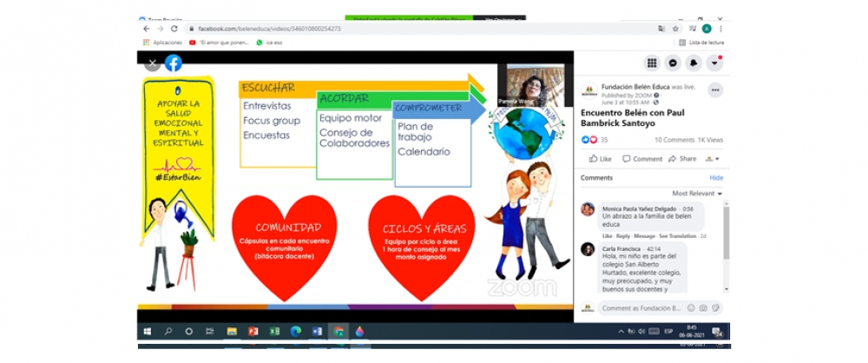Open the Windows notification center
Screen dimensions: 868x363
[718, 332]
